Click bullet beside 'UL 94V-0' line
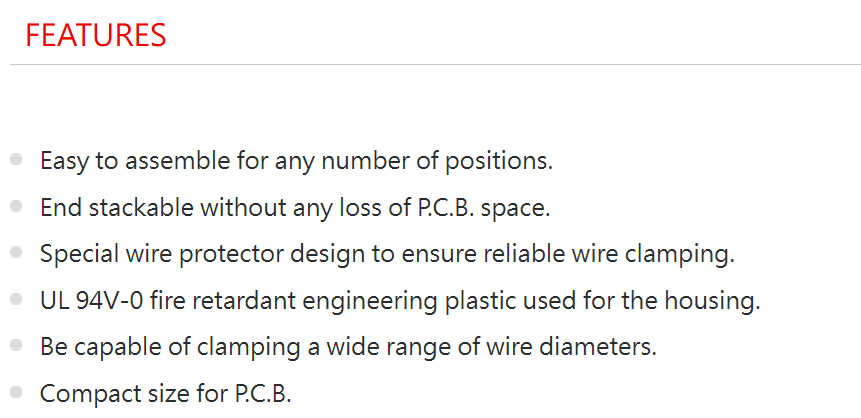861x418 pixels. pyautogui.click(x=16, y=299)
